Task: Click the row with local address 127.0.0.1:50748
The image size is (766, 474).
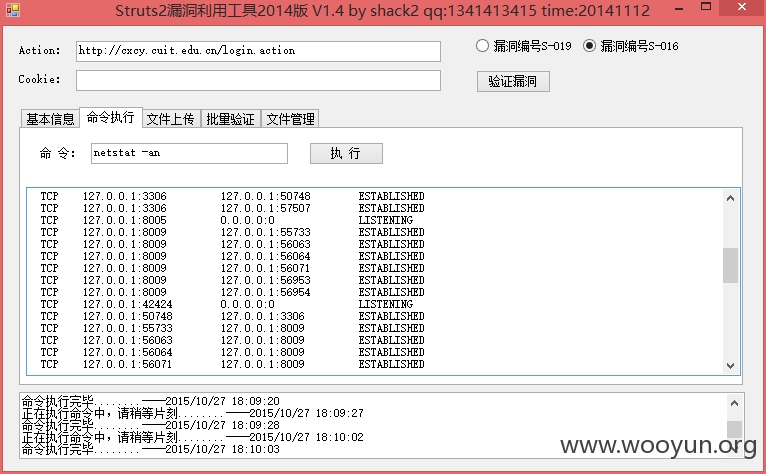Action: (x=233, y=317)
